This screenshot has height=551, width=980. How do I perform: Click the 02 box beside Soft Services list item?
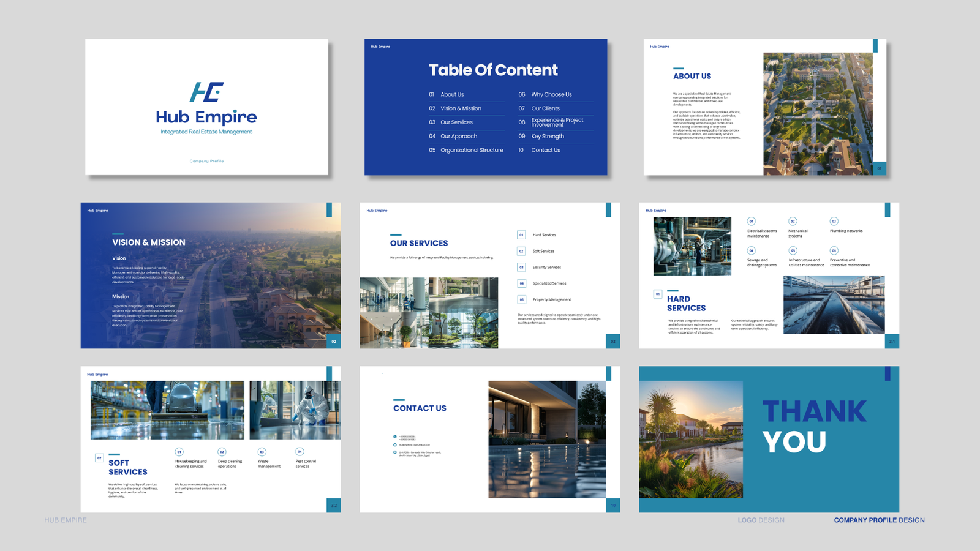[x=521, y=251]
